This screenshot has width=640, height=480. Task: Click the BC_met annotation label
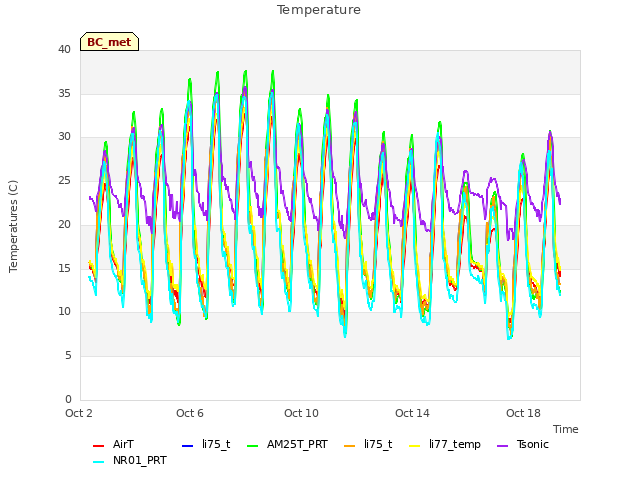coord(109,42)
